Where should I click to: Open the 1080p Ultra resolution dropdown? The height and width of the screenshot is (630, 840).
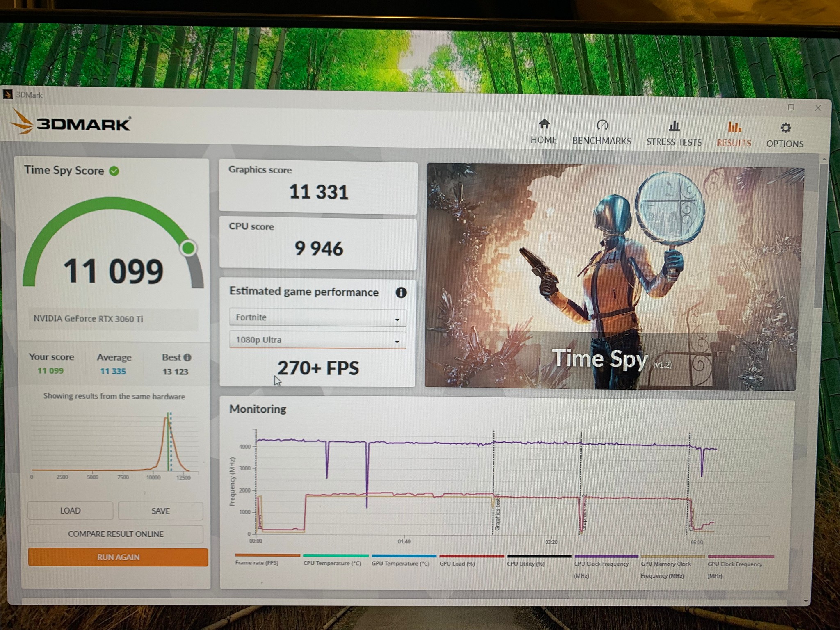click(x=317, y=340)
